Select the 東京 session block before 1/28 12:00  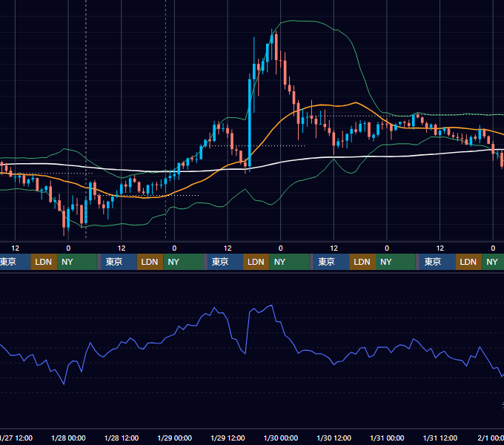pyautogui.click(x=119, y=262)
